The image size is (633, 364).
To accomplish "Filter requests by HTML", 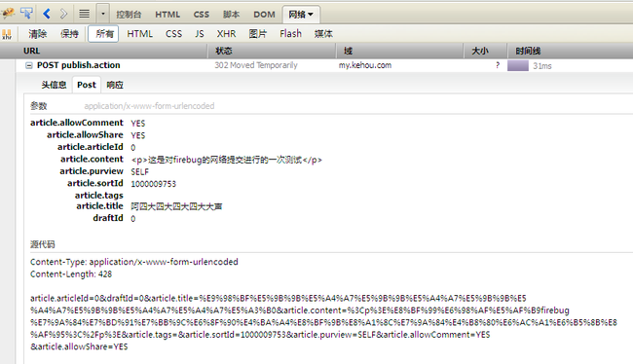I will (139, 34).
